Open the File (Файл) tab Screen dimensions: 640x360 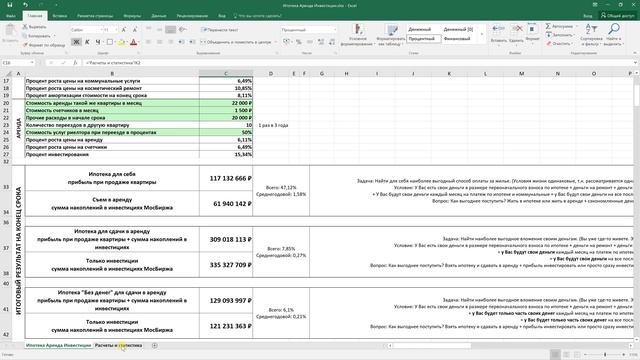point(11,16)
